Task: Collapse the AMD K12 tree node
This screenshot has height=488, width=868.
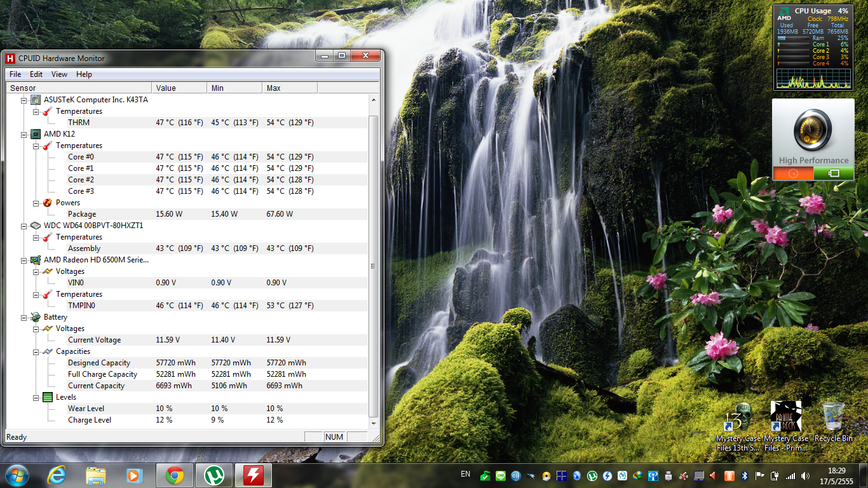Action: 24,134
